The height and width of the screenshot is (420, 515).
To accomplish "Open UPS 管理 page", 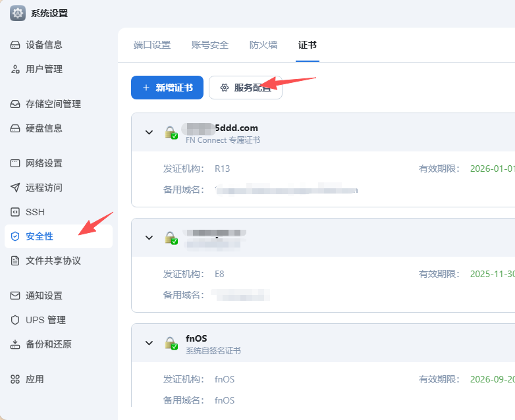I will [x=59, y=320].
